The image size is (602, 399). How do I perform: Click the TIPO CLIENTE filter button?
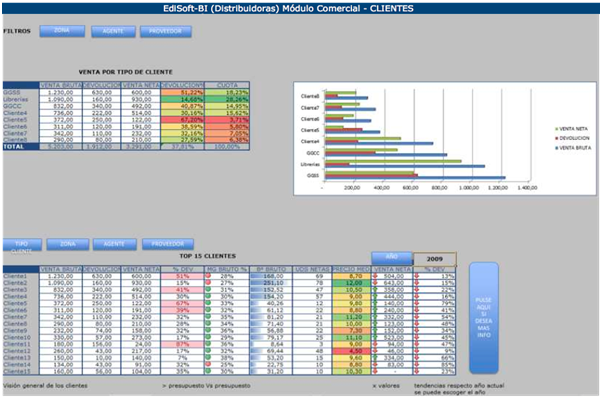pyautogui.click(x=22, y=245)
